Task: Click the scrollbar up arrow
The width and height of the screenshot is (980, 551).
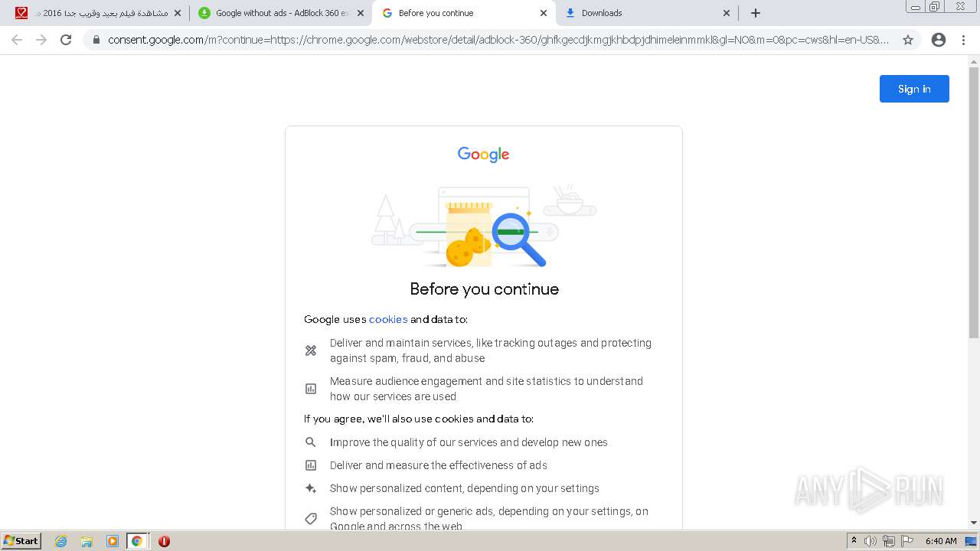Action: click(x=974, y=61)
